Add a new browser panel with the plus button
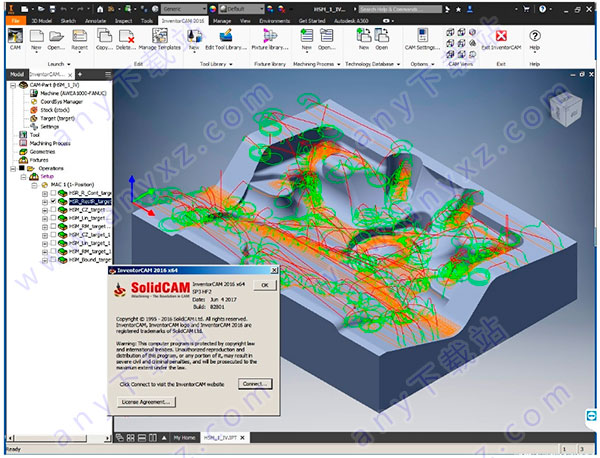This screenshot has height=458, width=600. 80,74
